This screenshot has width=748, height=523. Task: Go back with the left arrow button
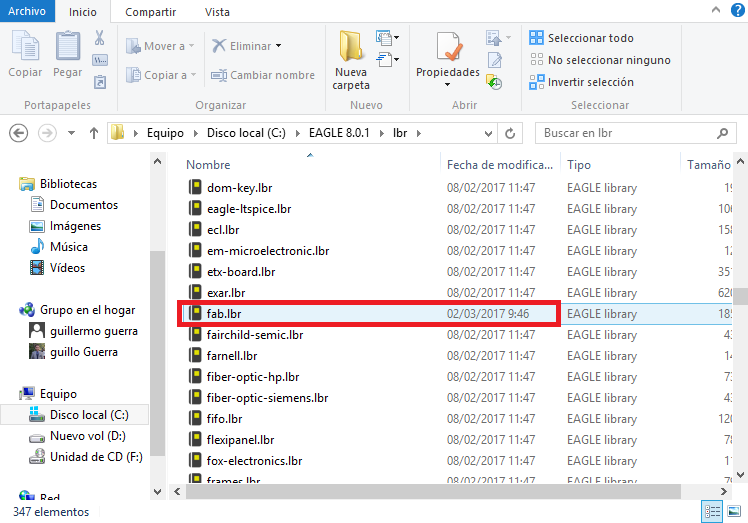tap(19, 133)
